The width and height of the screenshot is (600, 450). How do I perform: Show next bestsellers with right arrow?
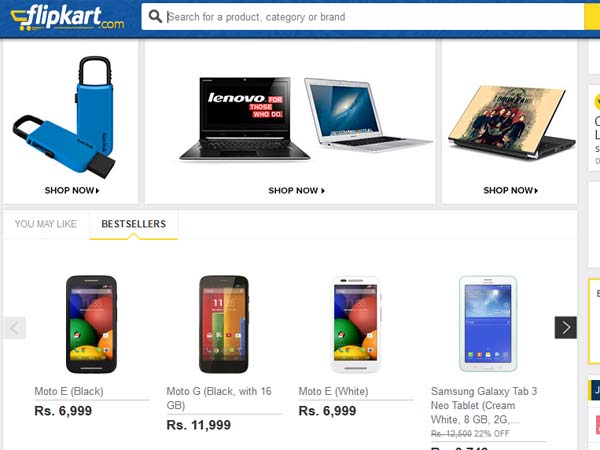point(566,328)
